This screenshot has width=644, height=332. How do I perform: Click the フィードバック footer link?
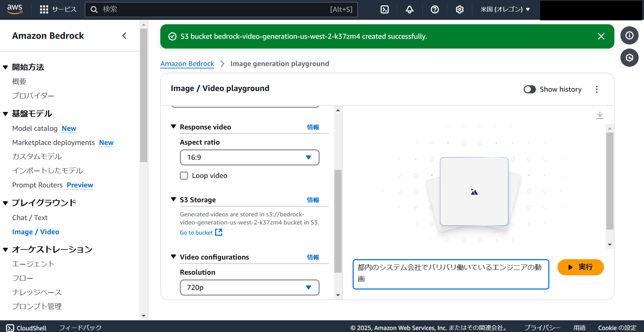click(80, 328)
